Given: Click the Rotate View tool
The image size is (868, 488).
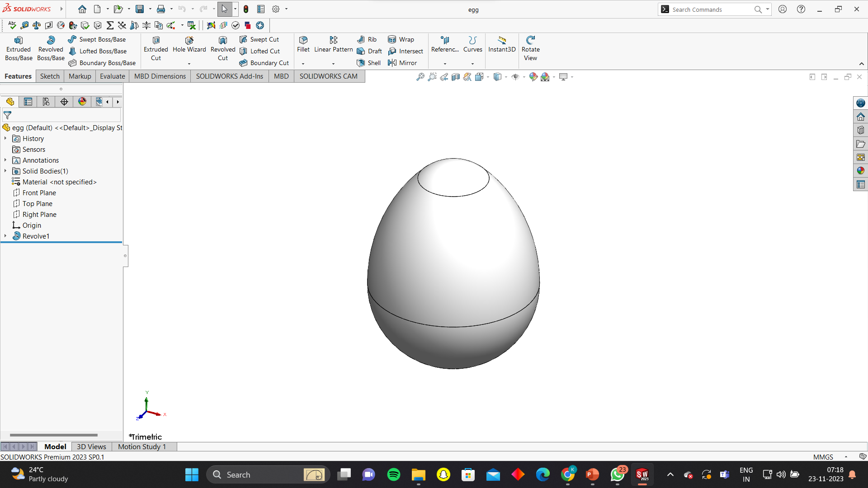Looking at the screenshot, I should coord(530,48).
